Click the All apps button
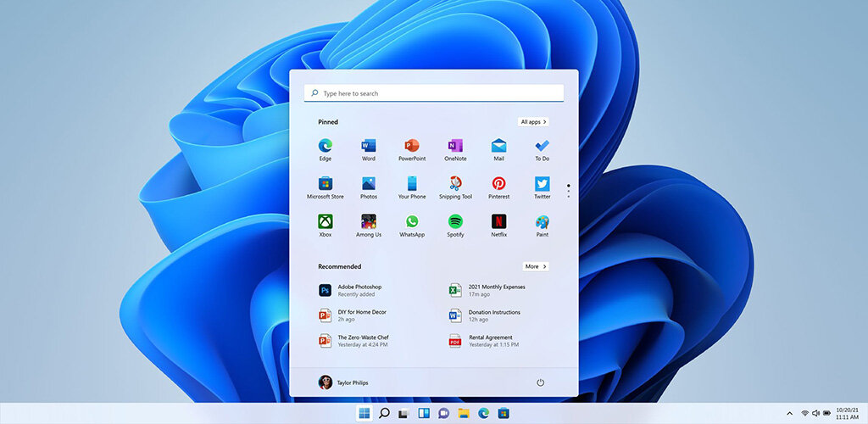Viewport: 868px width, 424px height. click(534, 122)
